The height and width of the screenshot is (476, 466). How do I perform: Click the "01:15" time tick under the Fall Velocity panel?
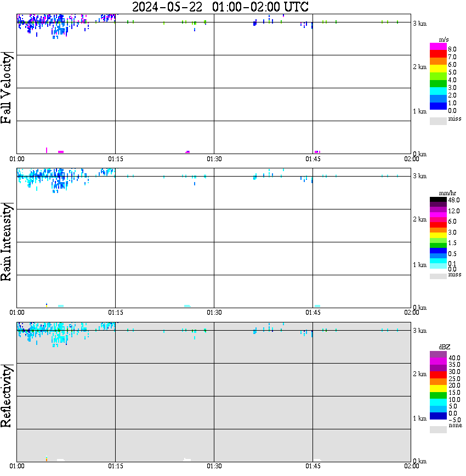115,159
